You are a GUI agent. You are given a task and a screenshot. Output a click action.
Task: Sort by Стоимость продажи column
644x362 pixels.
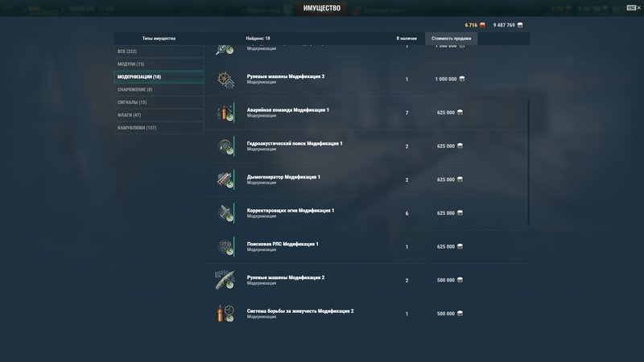[451, 38]
